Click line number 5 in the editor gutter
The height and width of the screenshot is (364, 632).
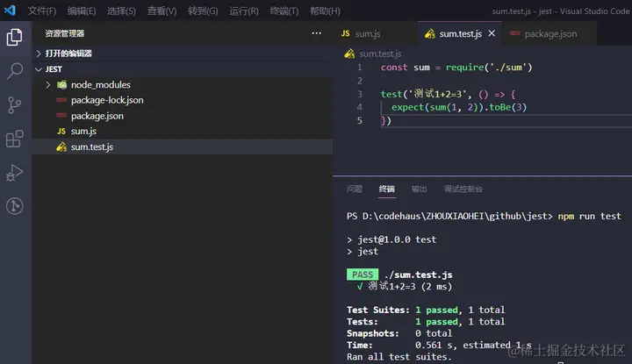tap(360, 120)
